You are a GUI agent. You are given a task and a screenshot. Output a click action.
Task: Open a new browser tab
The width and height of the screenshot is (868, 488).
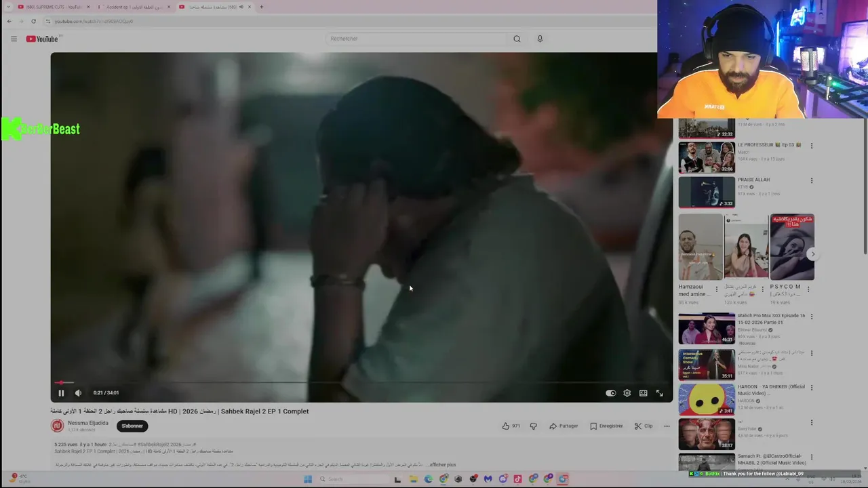[x=262, y=7]
